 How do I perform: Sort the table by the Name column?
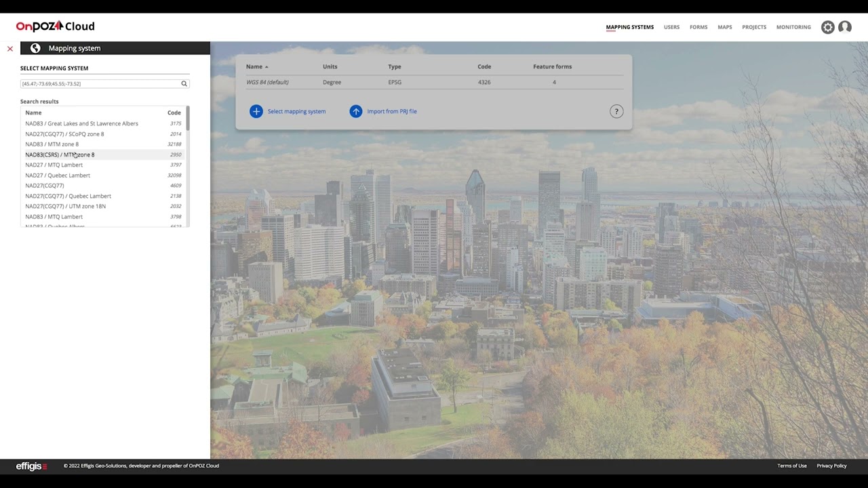(256, 66)
